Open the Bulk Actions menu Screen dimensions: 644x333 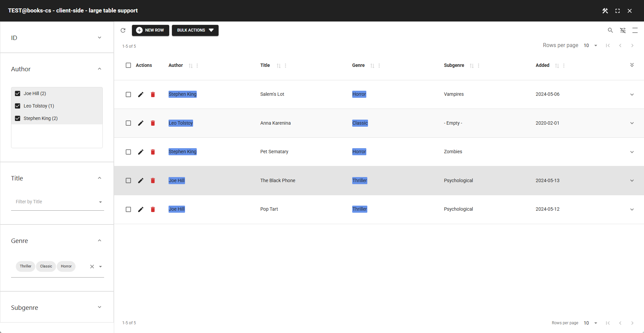(195, 30)
